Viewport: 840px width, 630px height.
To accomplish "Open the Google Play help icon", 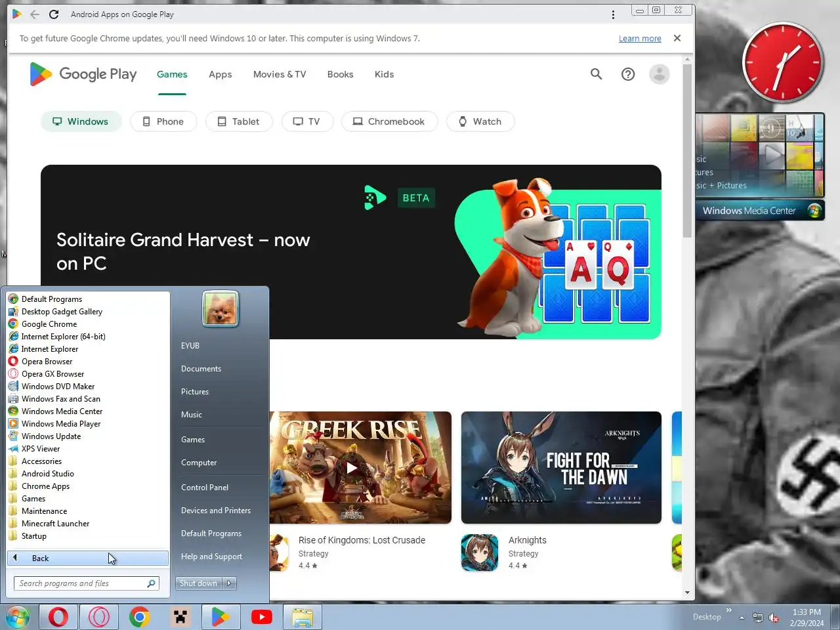I will click(x=628, y=74).
